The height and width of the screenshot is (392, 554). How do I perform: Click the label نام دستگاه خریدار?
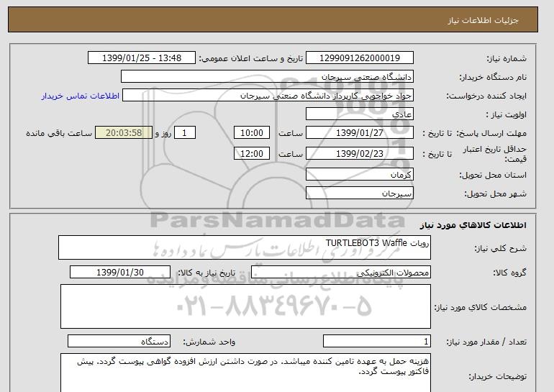tap(493, 77)
